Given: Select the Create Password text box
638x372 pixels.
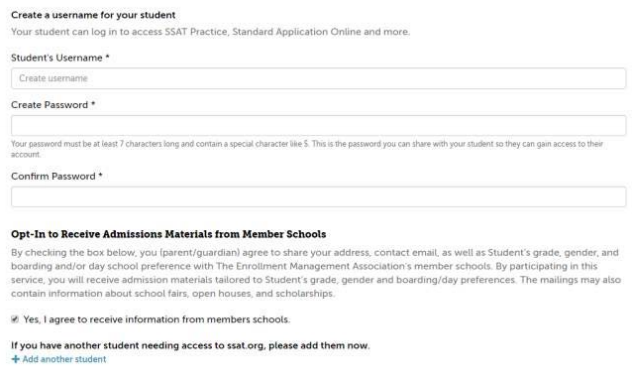Looking at the screenshot, I should point(319,125).
